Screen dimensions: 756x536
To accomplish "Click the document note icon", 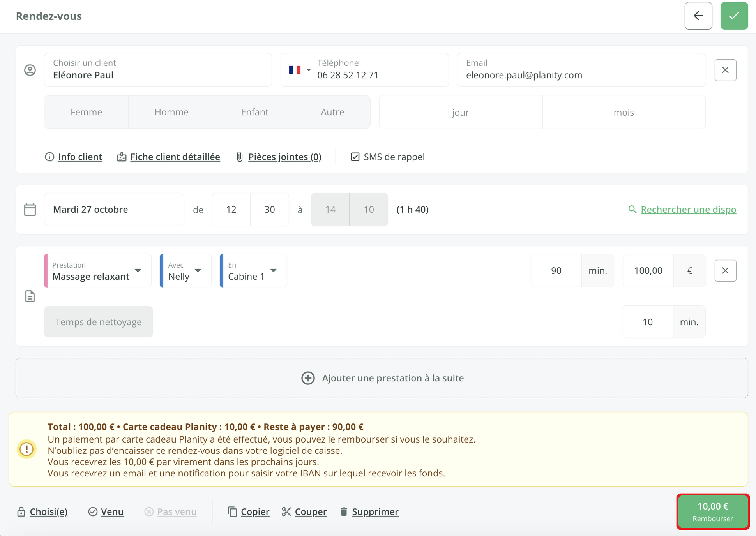I will point(30,296).
